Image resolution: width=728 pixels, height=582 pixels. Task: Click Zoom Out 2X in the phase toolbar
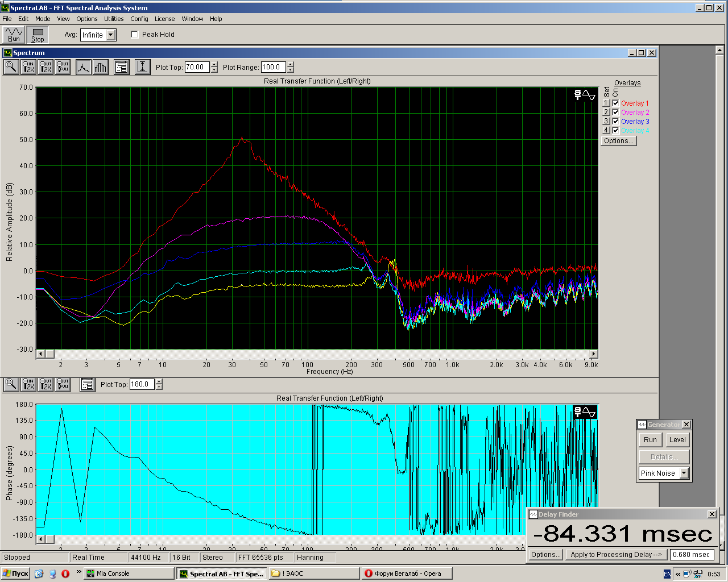point(45,384)
